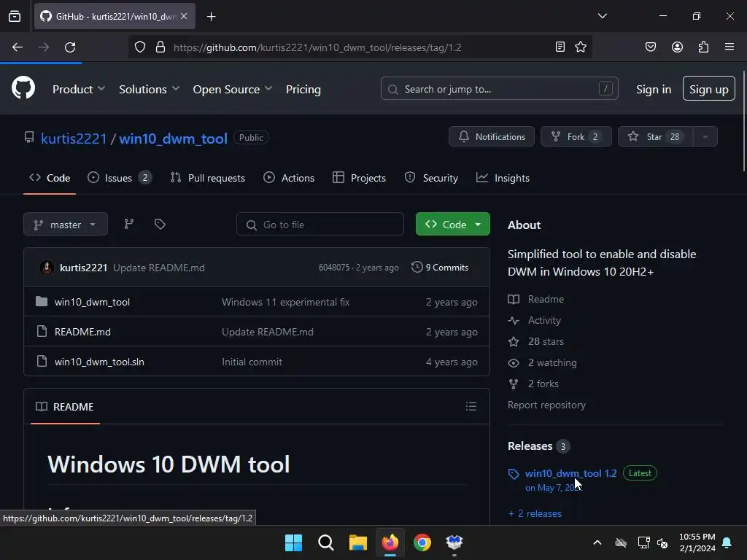Viewport: 747px width, 560px height.
Task: Open the Pocket save icon
Action: pyautogui.click(x=650, y=47)
